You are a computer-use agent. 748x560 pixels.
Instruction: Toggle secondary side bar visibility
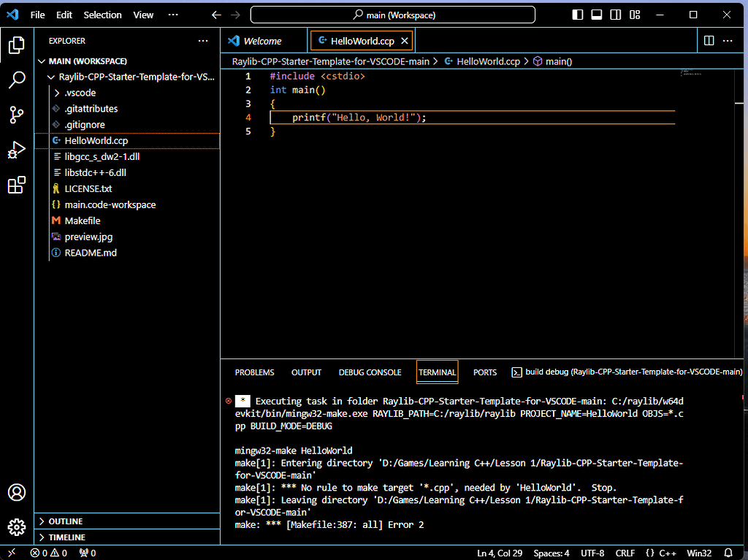pyautogui.click(x=616, y=15)
